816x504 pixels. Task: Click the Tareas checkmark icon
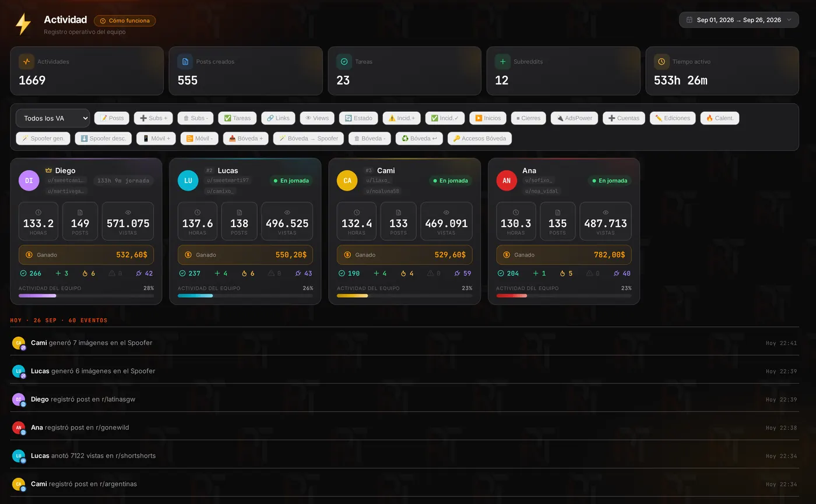click(x=344, y=62)
